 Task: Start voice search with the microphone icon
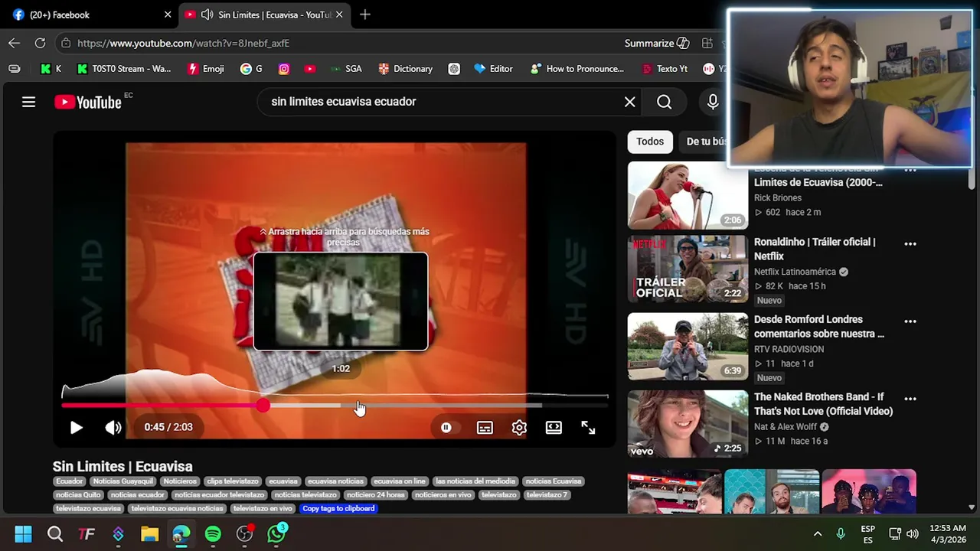click(713, 102)
